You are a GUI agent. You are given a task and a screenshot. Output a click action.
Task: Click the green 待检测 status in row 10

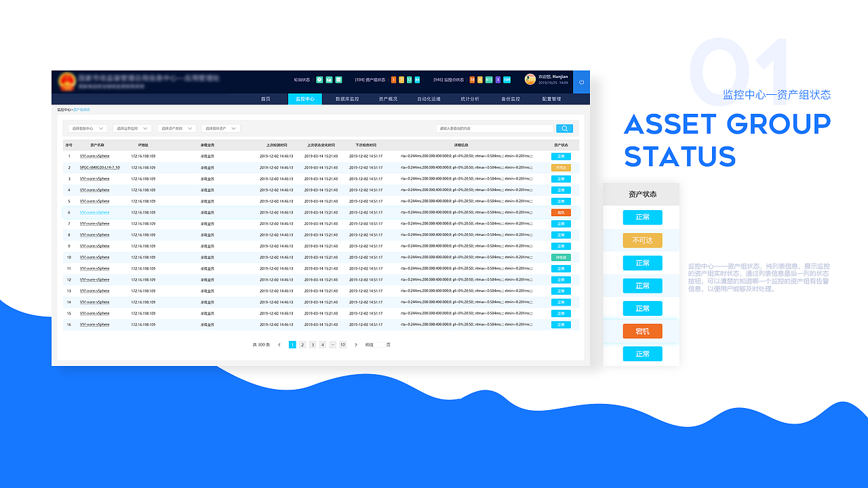[x=561, y=258]
